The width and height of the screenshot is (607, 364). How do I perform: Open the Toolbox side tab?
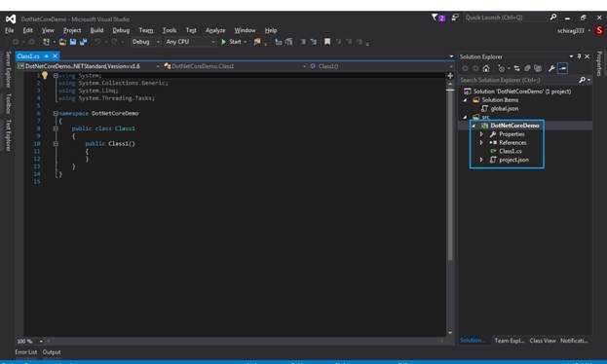point(8,103)
